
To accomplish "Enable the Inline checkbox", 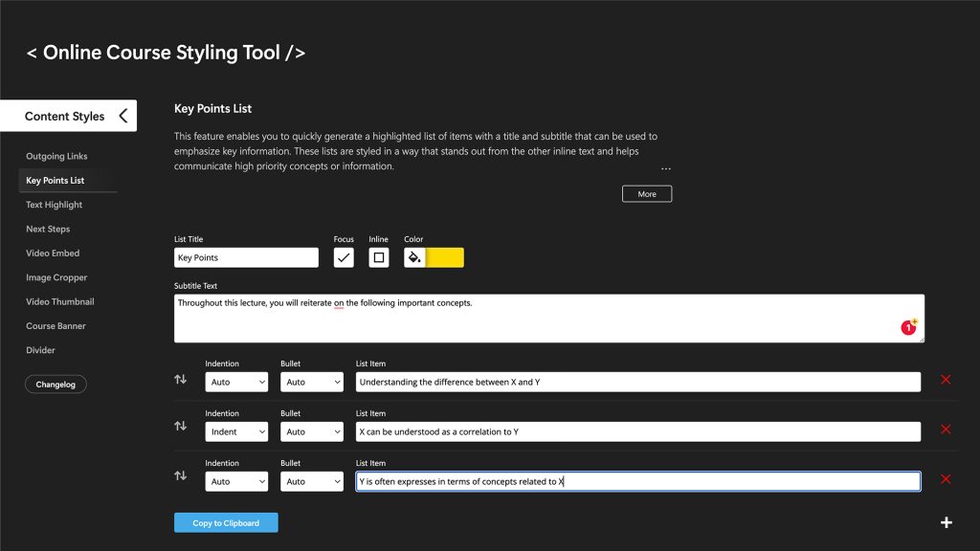I will tap(379, 257).
